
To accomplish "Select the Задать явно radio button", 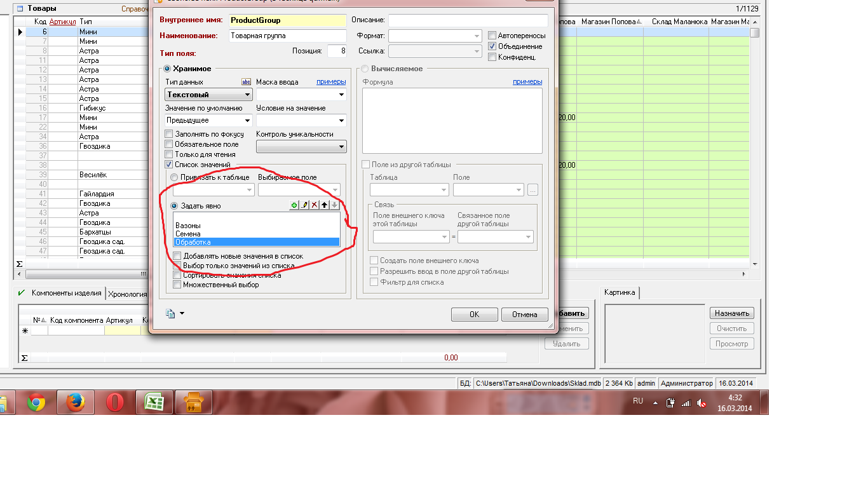I will click(x=175, y=206).
